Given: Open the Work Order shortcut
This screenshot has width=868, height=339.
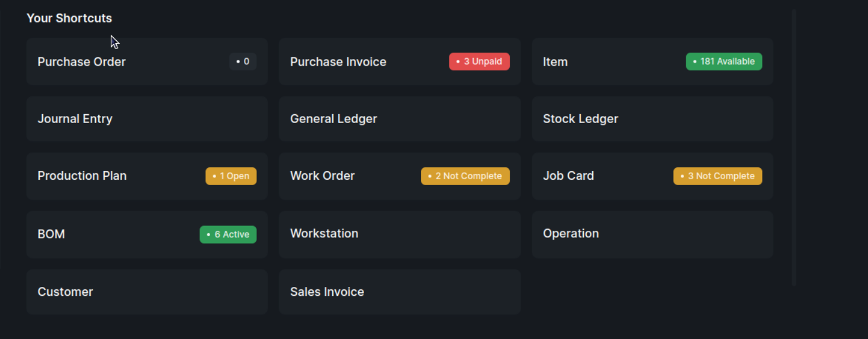Looking at the screenshot, I should [400, 176].
